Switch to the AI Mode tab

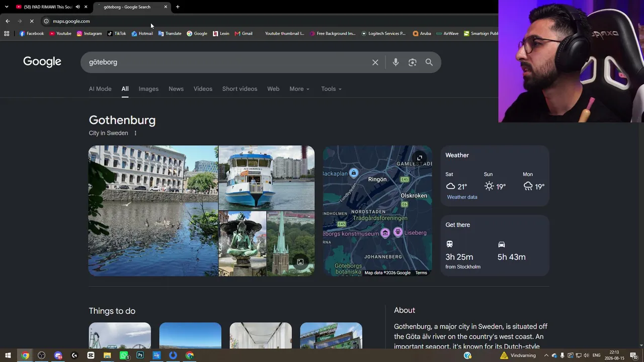100,89
